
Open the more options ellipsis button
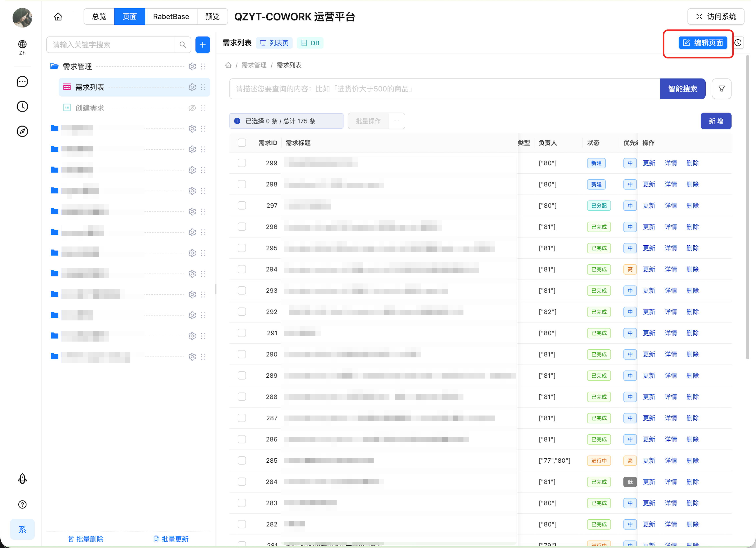[397, 121]
